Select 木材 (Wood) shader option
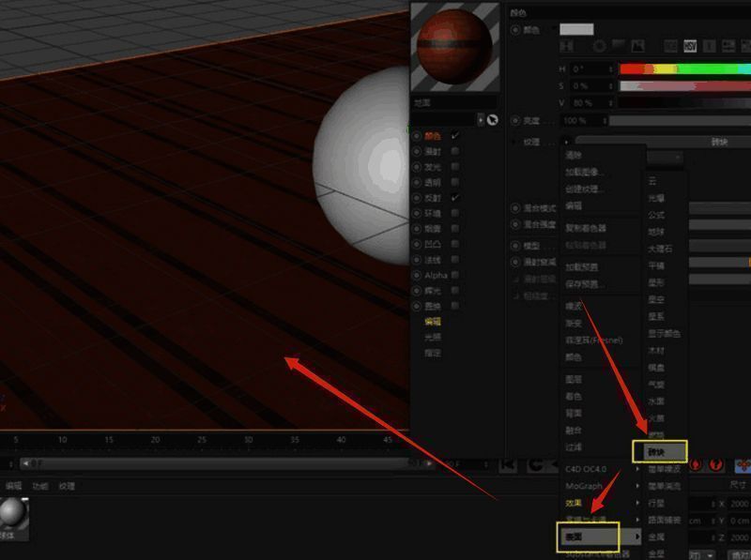This screenshot has height=560, width=751. pyautogui.click(x=656, y=351)
